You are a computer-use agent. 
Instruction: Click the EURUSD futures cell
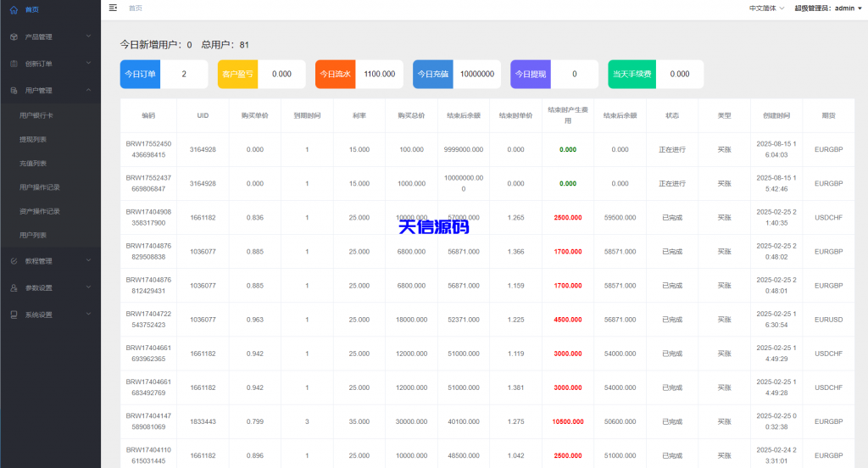828,320
